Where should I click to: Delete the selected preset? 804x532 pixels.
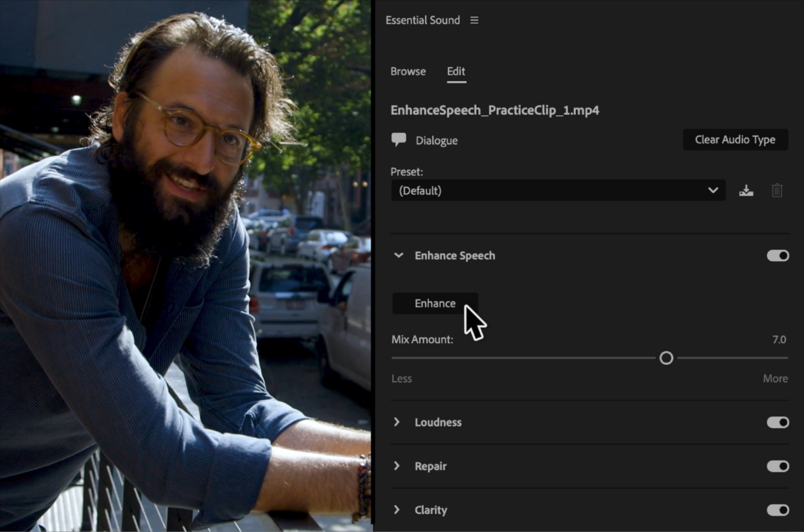point(777,190)
